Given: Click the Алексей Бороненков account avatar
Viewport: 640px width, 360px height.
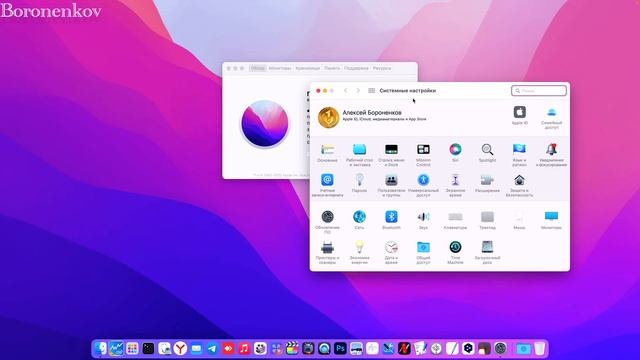Looking at the screenshot, I should (x=329, y=117).
